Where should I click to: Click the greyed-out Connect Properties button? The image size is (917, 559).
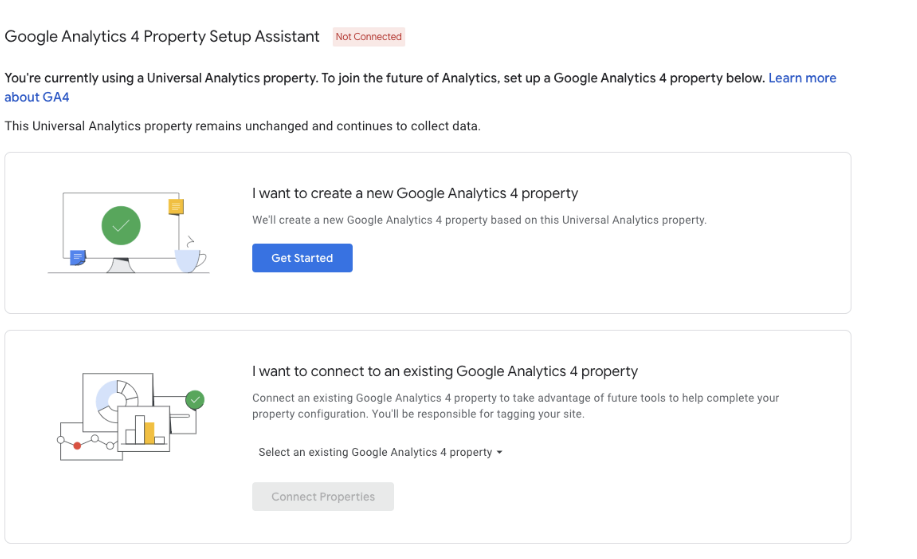coord(323,496)
